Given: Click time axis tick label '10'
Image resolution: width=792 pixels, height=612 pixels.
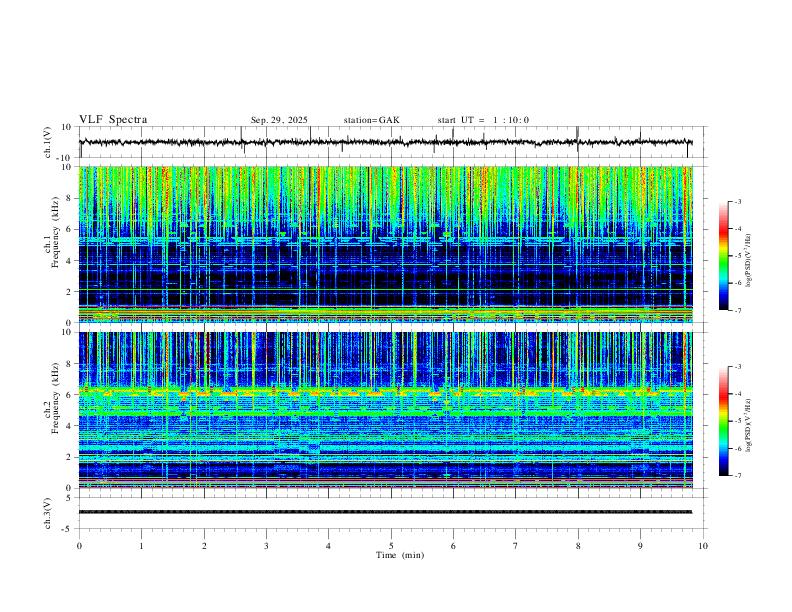Looking at the screenshot, I should [x=703, y=546].
